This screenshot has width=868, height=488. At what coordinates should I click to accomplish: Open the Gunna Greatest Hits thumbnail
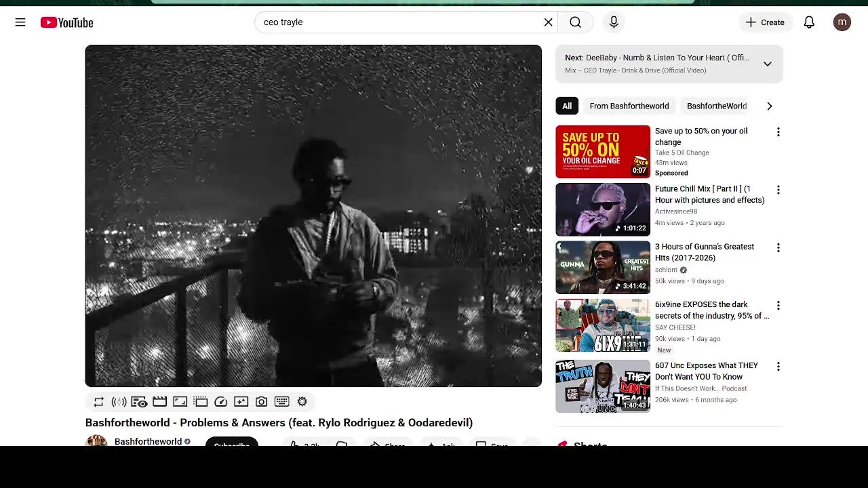pos(603,268)
